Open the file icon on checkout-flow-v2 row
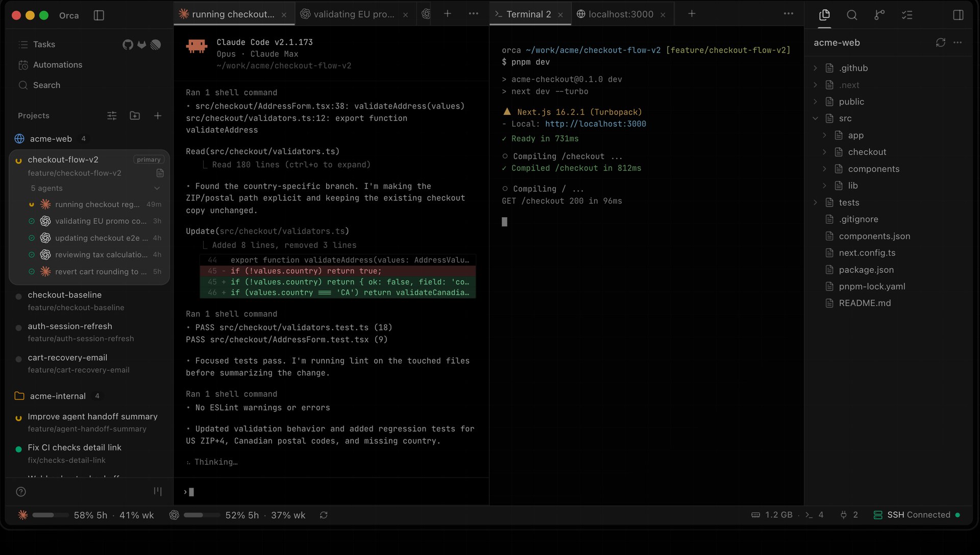980x555 pixels. point(160,173)
